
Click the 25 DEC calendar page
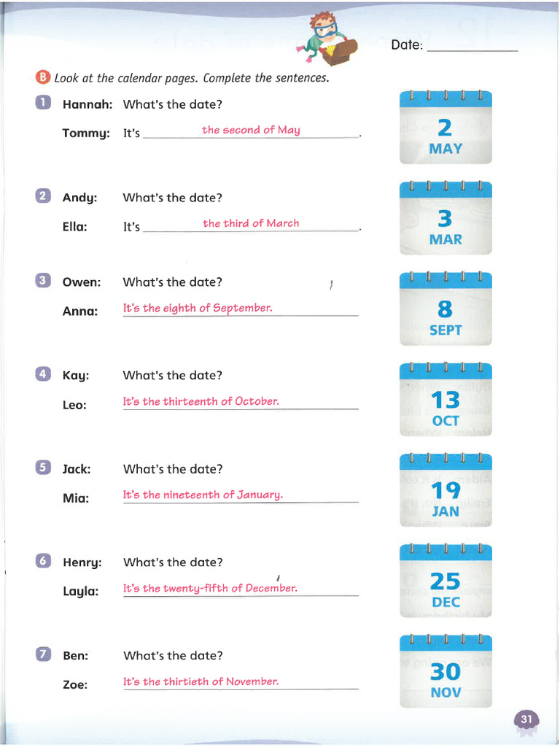(x=446, y=581)
